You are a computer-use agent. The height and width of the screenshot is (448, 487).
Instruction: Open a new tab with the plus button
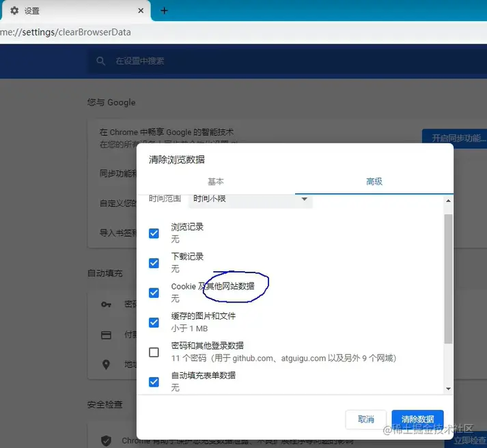click(165, 11)
